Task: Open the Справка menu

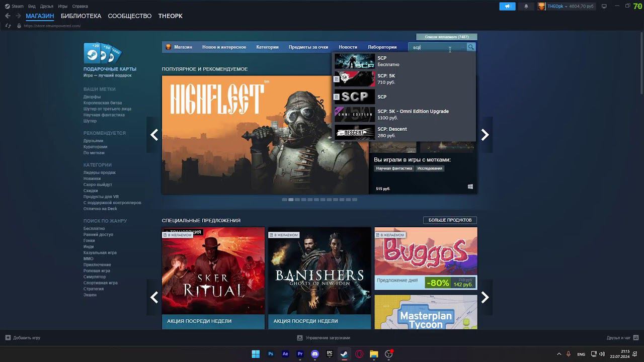Action: [x=80, y=6]
